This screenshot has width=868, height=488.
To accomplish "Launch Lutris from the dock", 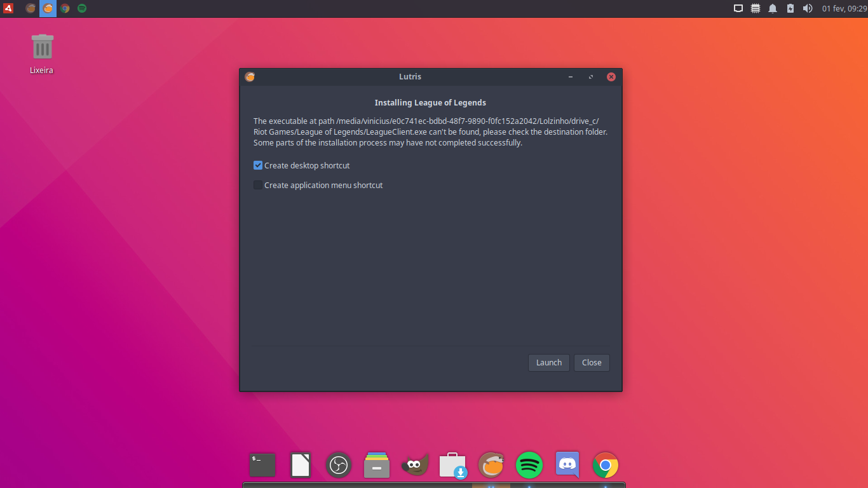I will point(491,465).
